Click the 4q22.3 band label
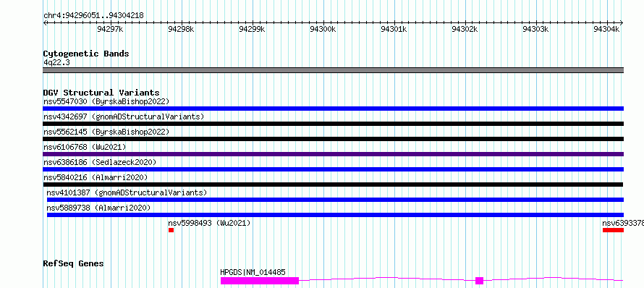This screenshot has width=644, height=288. [56, 63]
